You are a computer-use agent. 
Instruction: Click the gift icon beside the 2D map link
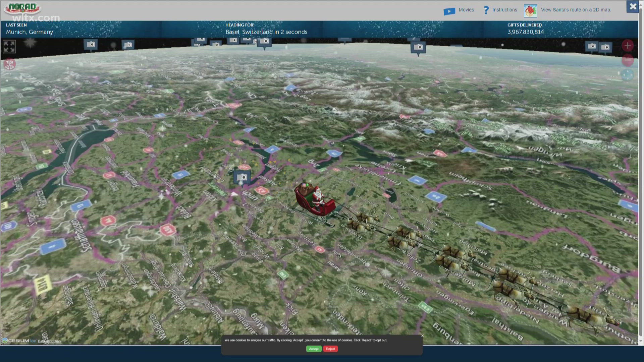530,10
